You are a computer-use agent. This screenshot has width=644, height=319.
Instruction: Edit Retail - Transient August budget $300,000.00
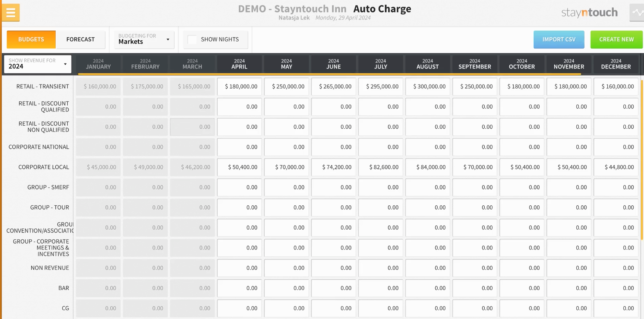click(428, 86)
